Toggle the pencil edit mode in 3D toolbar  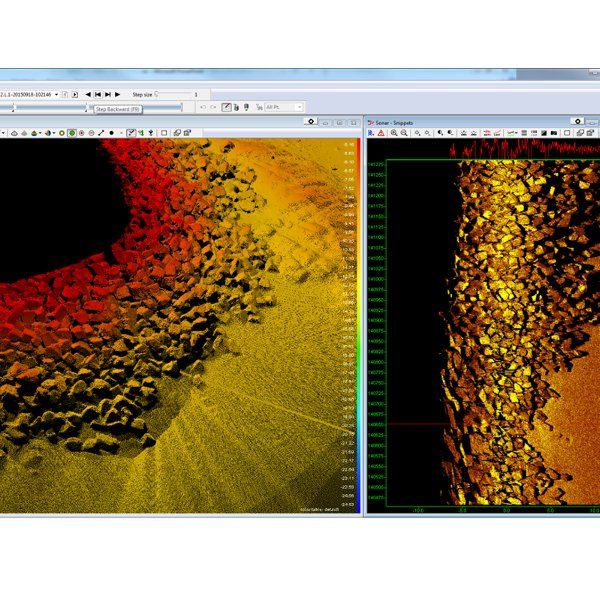tap(129, 133)
